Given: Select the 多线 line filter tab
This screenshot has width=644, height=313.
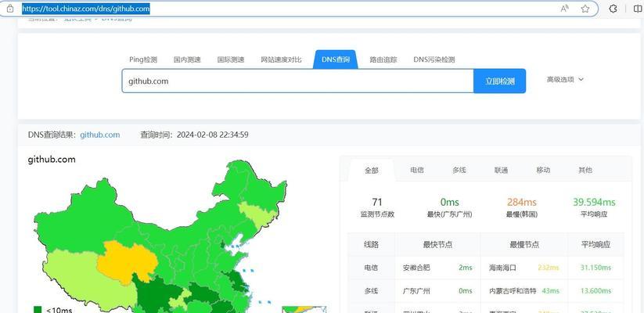Looking at the screenshot, I should point(459,170).
